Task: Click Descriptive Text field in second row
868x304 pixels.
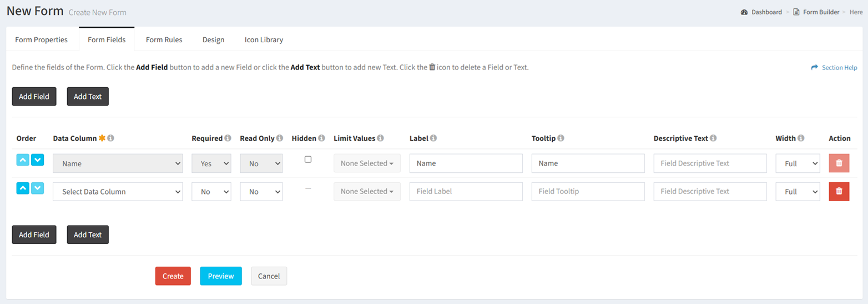Action: coord(710,191)
